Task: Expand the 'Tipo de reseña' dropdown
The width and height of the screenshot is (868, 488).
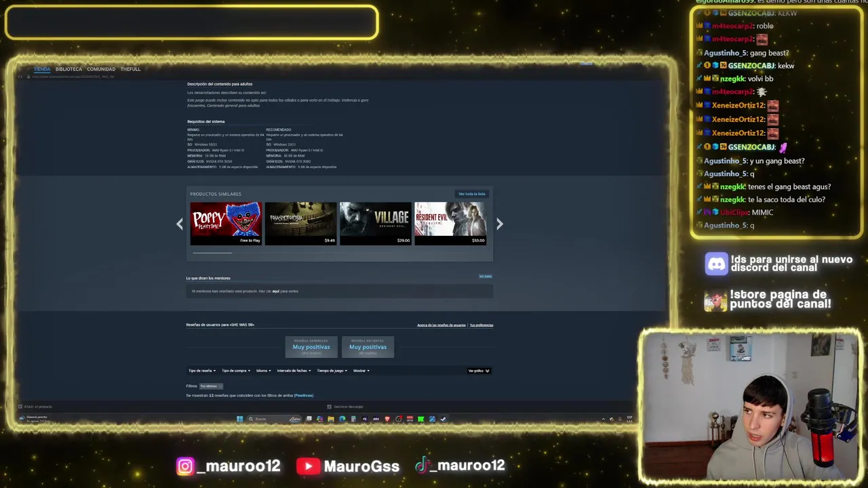Action: [x=202, y=371]
